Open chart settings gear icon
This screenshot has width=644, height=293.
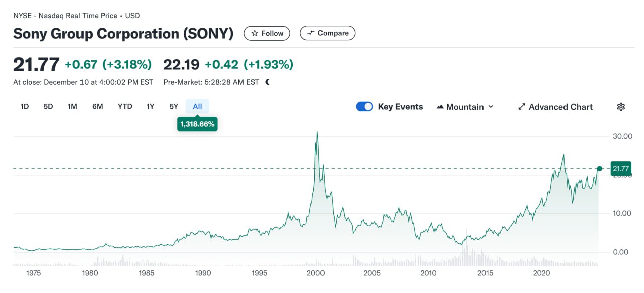(621, 107)
